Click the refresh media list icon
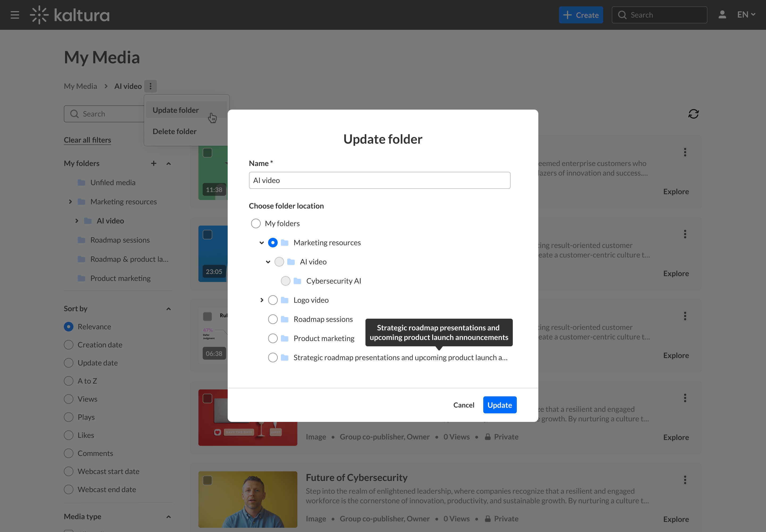The image size is (766, 532). 693,114
